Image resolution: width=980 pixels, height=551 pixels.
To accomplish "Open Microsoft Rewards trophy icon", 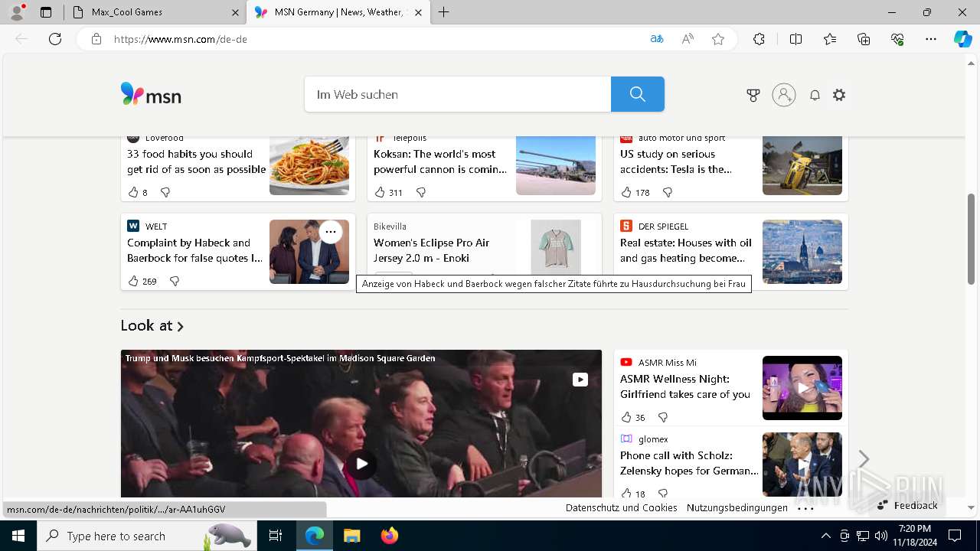I will [x=753, y=95].
